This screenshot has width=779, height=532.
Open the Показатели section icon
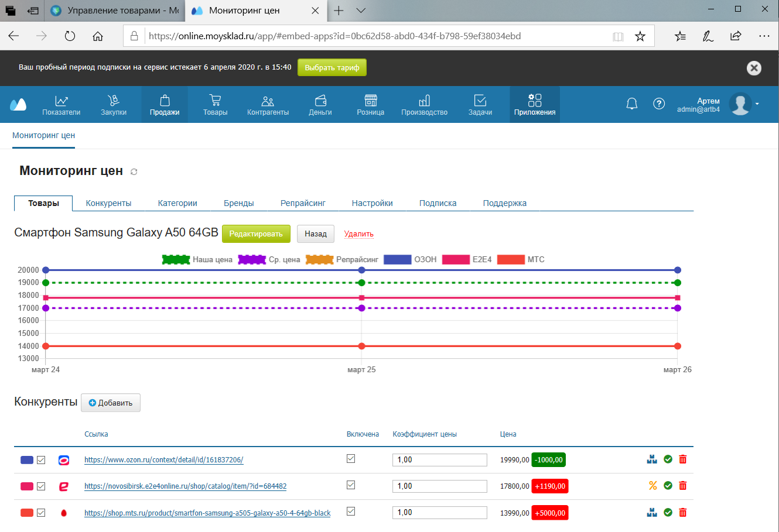pos(61,101)
